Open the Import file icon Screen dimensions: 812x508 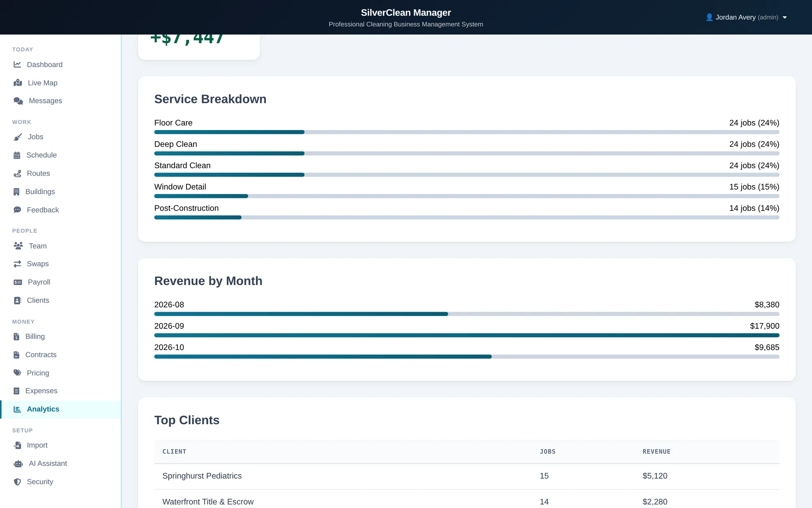(17, 445)
